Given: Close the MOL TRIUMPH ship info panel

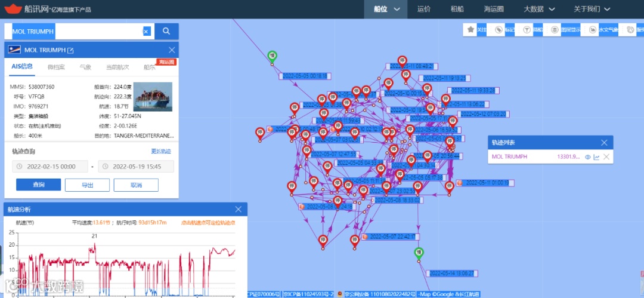Looking at the screenshot, I should coord(172,50).
